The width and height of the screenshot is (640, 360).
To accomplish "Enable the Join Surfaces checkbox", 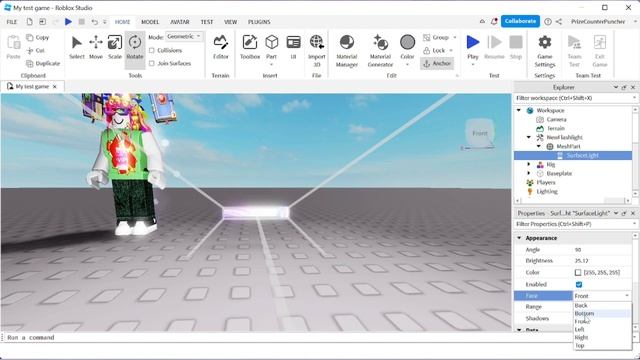I will pyautogui.click(x=152, y=63).
